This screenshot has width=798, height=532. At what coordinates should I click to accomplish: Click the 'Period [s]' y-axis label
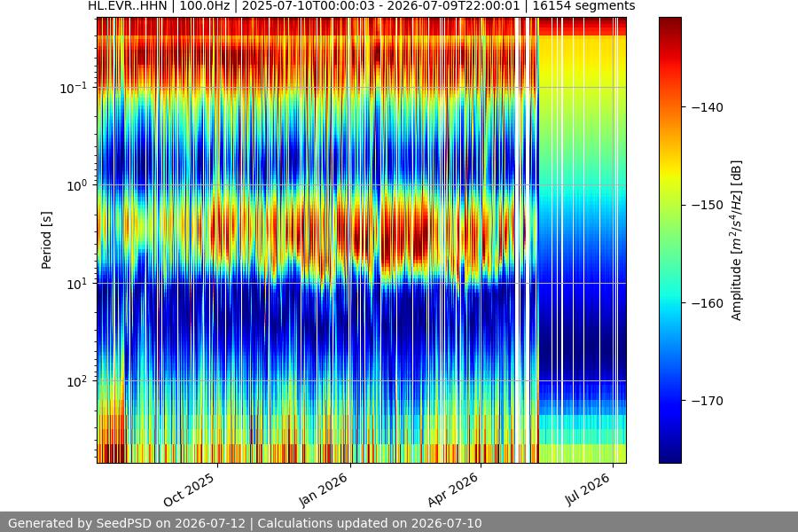tap(46, 240)
